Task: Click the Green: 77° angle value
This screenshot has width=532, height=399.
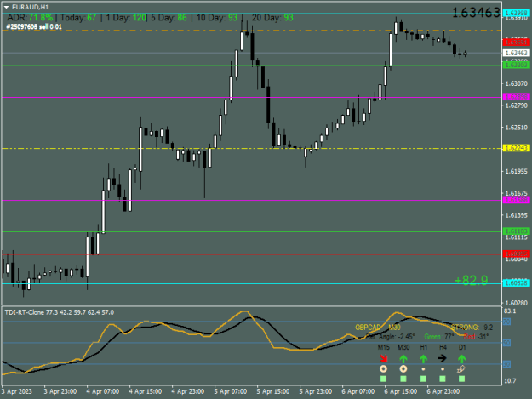Action: 439,337
